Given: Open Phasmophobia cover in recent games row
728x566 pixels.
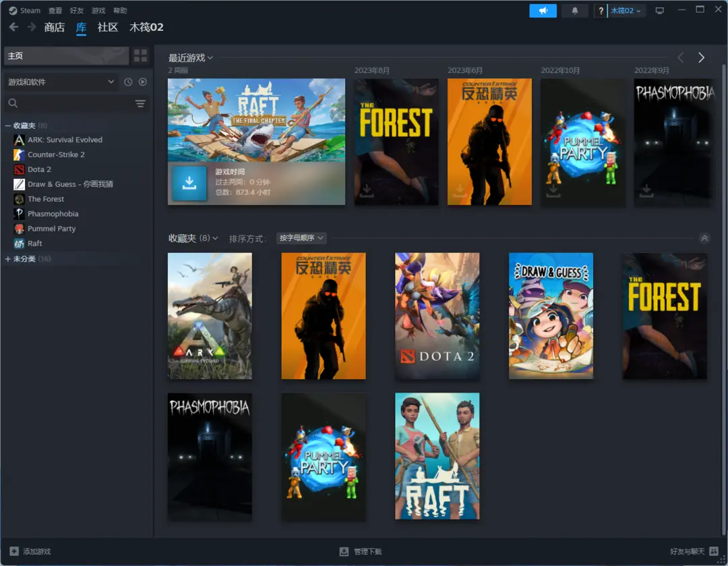Looking at the screenshot, I should (x=674, y=142).
